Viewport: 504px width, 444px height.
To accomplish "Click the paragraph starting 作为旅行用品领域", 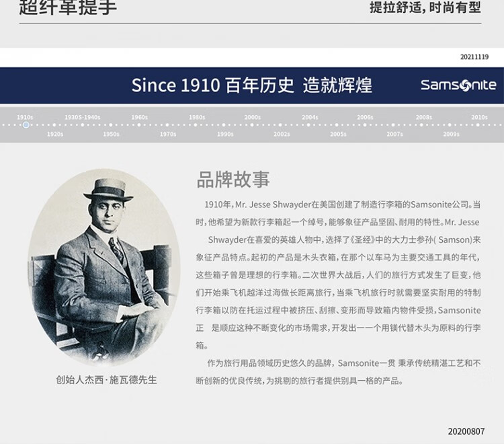I will [x=338, y=372].
